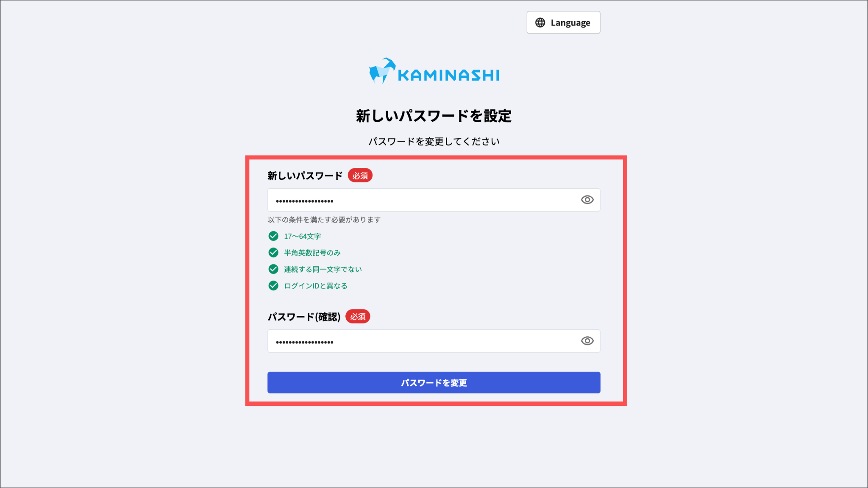The width and height of the screenshot is (868, 488).
Task: Click the KAMINASHI wordmark text
Action: coord(448,75)
